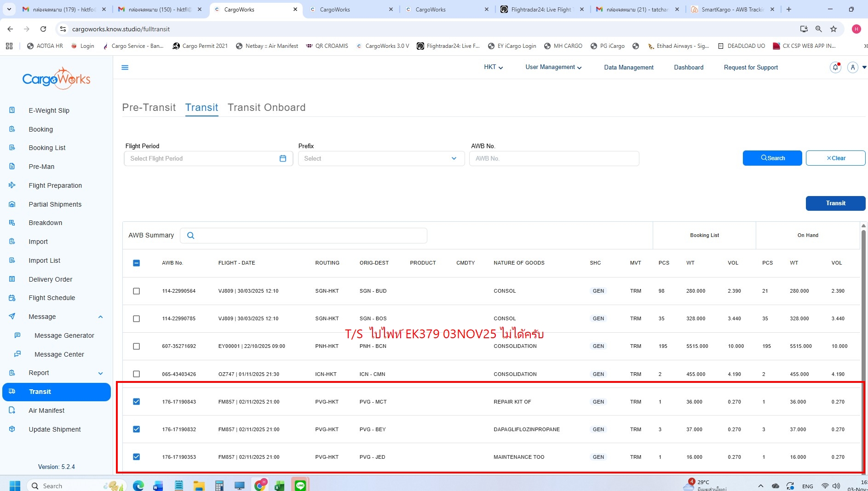Switch to the Transit Onboard tab
The width and height of the screenshot is (868, 491).
pos(266,107)
